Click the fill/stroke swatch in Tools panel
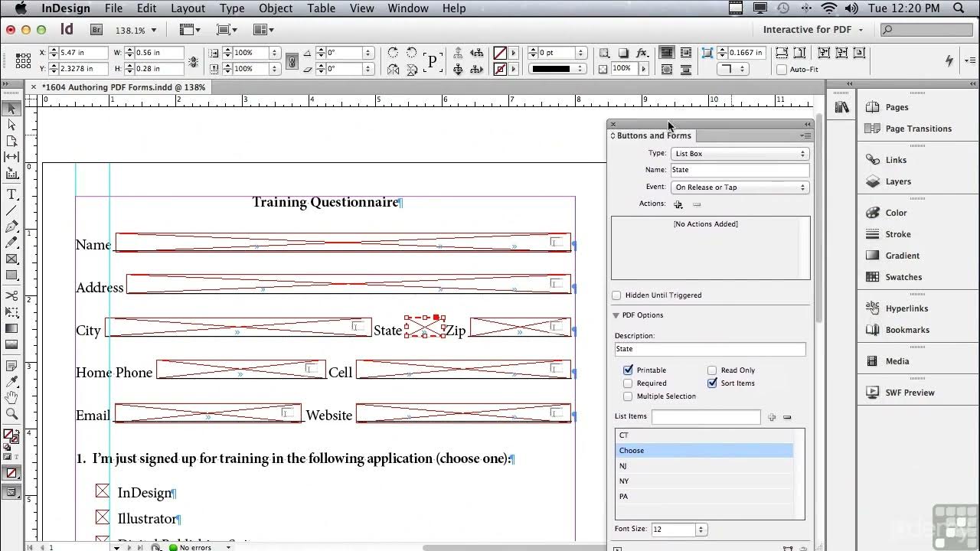 point(11,437)
